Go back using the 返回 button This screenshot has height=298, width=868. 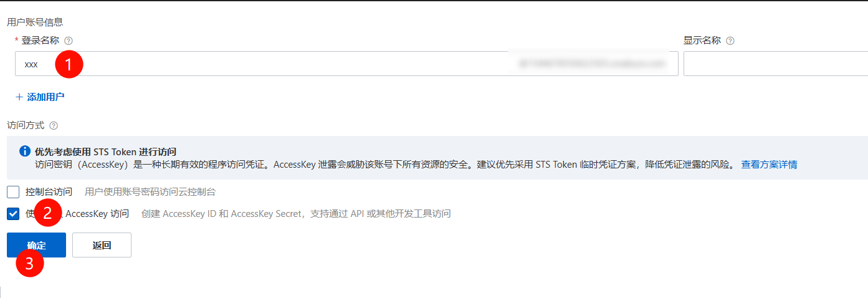click(x=102, y=245)
